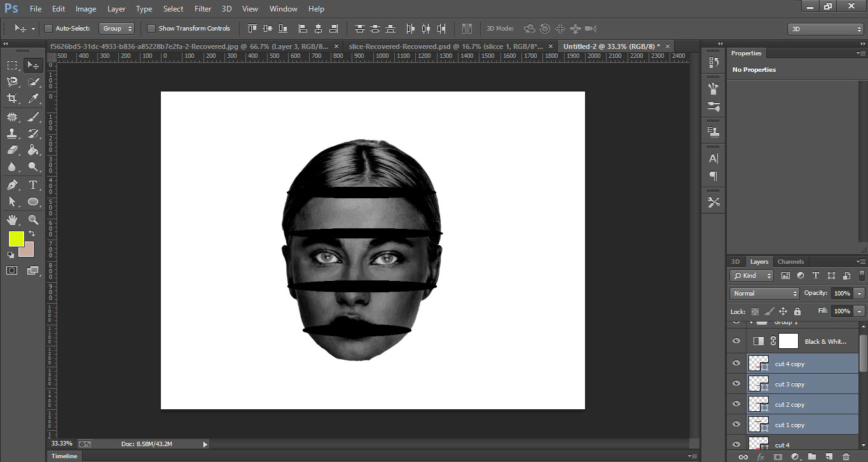868x462 pixels.
Task: Select the Blur tool
Action: pyautogui.click(x=12, y=167)
